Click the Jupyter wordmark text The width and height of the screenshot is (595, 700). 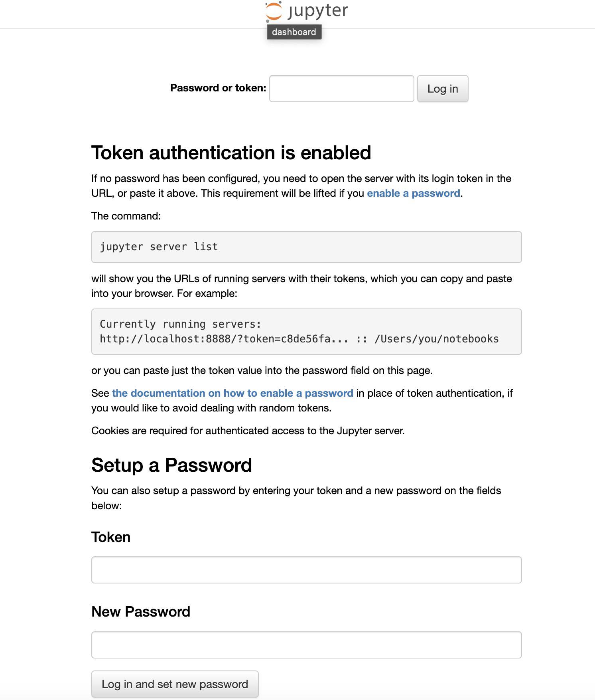coord(317,11)
